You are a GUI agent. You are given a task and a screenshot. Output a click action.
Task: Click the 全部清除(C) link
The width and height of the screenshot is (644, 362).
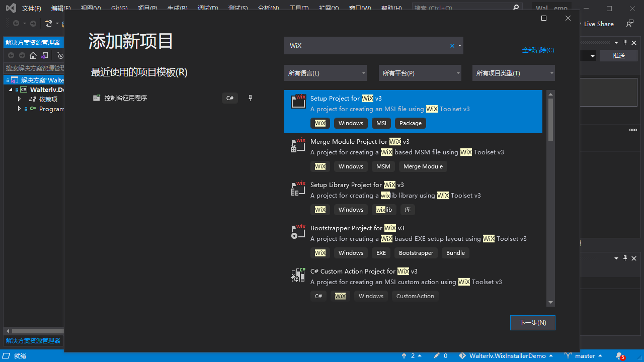click(x=538, y=50)
